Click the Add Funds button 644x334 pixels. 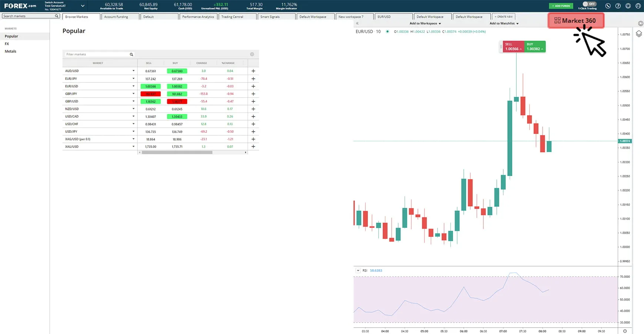pyautogui.click(x=561, y=6)
